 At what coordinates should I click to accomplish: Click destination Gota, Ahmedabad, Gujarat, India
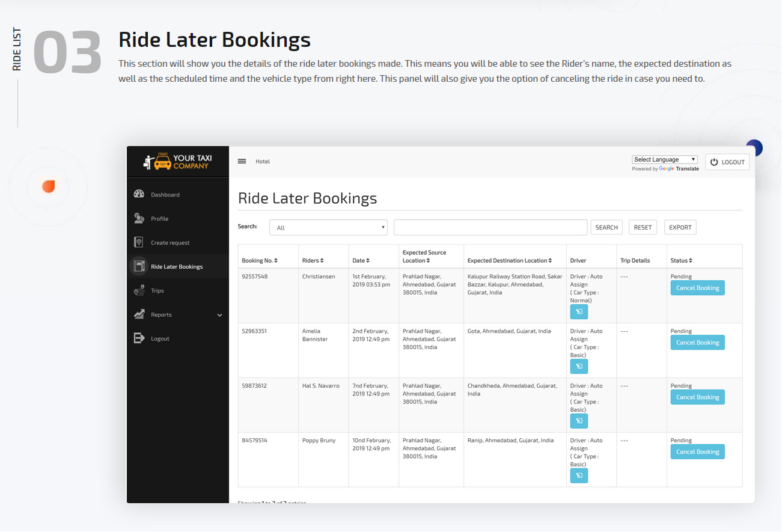pyautogui.click(x=509, y=331)
